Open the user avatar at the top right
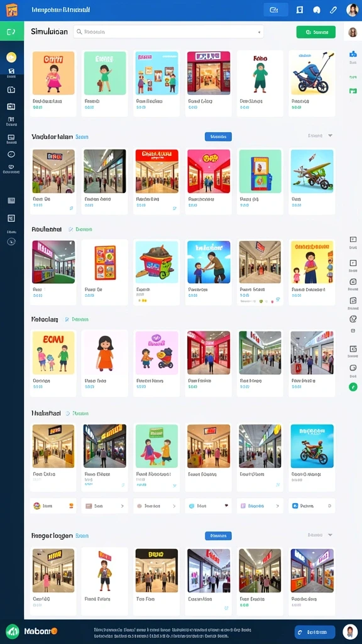Viewport: 362px width, 644px height. pyautogui.click(x=352, y=10)
